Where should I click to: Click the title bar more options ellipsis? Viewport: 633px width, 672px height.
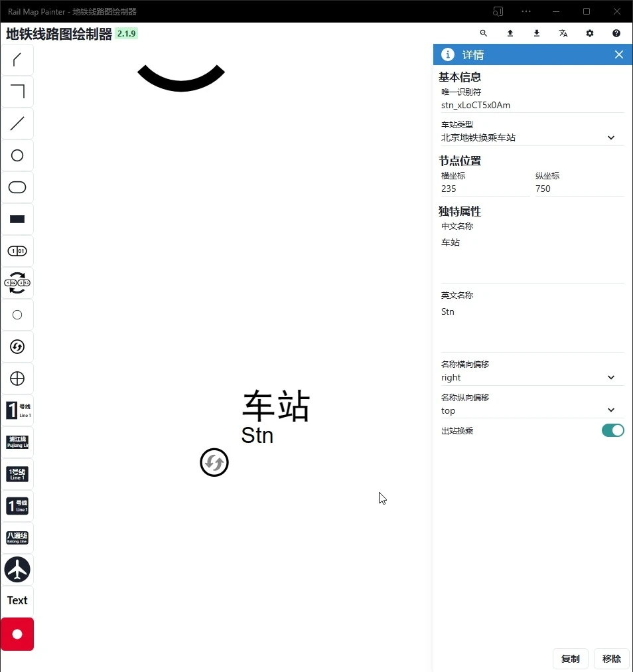tap(526, 11)
